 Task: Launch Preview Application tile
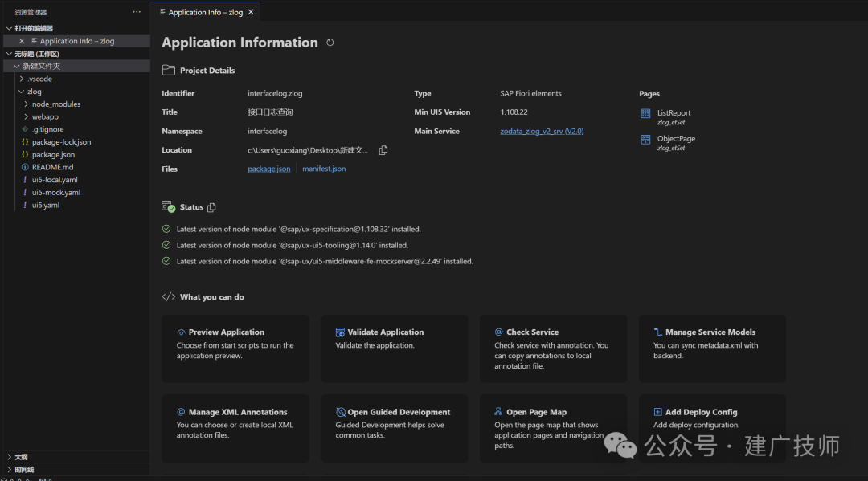pyautogui.click(x=235, y=349)
